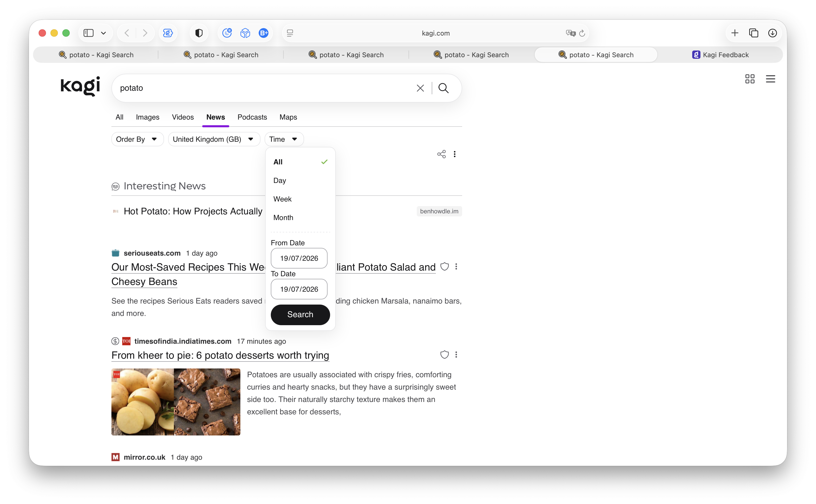Image resolution: width=816 pixels, height=504 pixels.
Task: Click the To Date field
Action: click(299, 289)
